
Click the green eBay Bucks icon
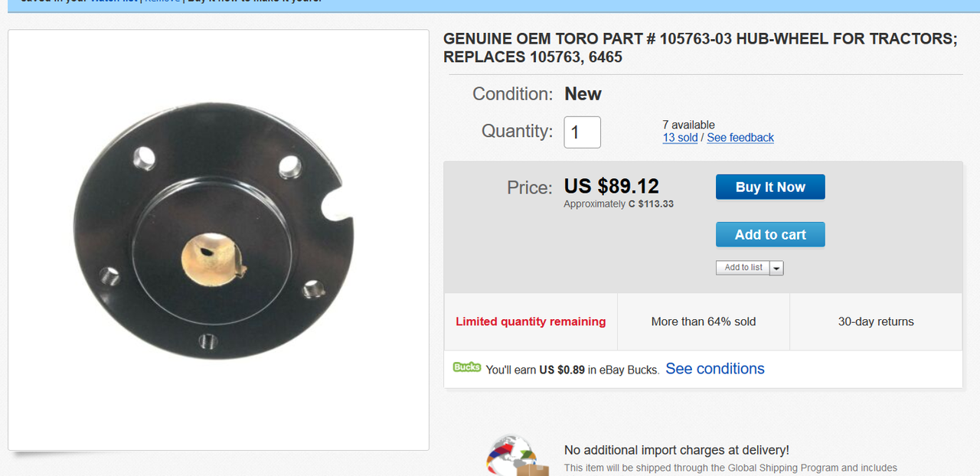(466, 367)
